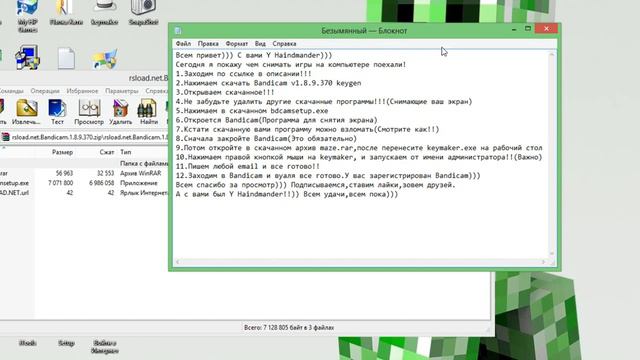Open the Файл menu in Notepad
Image resolution: width=640 pixels, height=360 pixels.
point(183,44)
